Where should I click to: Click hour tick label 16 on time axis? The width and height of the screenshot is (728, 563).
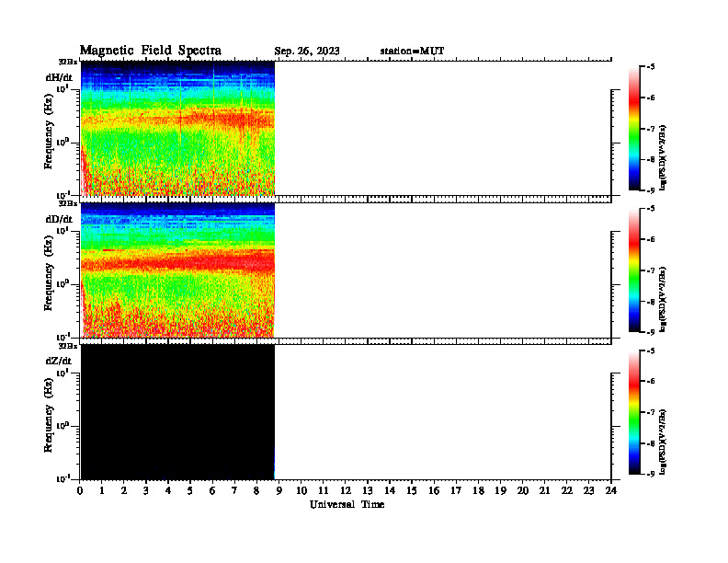point(434,490)
